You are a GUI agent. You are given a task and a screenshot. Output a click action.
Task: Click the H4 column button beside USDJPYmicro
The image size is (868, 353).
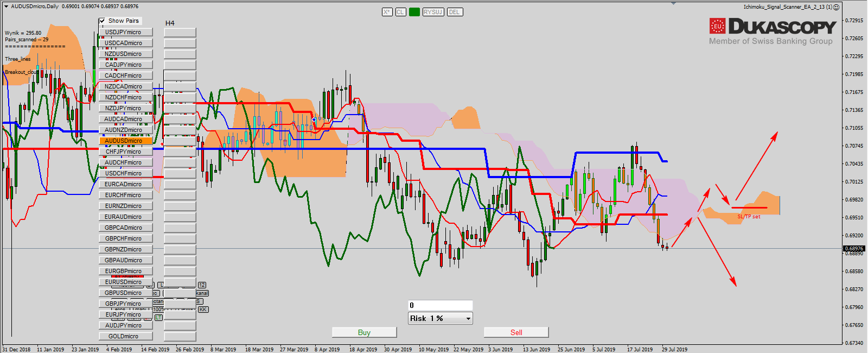(180, 33)
